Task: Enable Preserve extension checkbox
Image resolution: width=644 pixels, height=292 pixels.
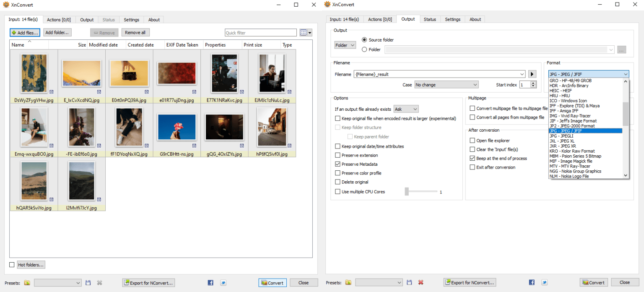Action: (338, 155)
